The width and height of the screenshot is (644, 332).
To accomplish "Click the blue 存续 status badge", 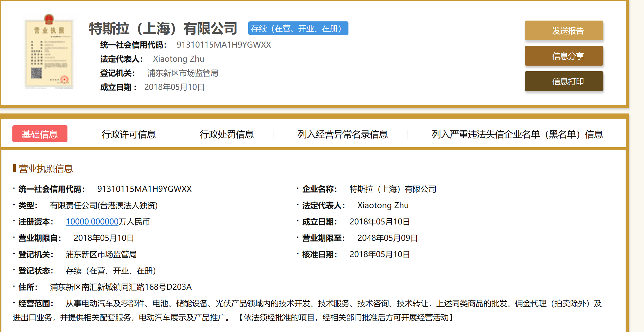I will [x=298, y=28].
